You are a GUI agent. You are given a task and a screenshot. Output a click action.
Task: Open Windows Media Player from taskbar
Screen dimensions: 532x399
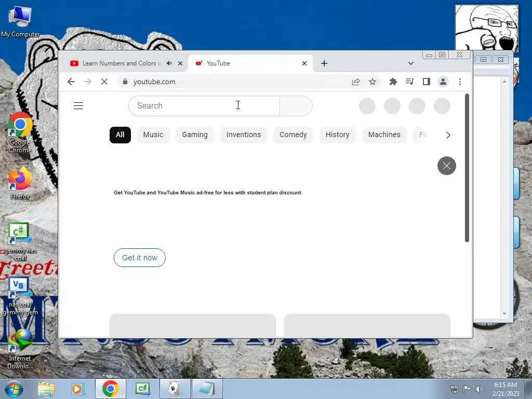(77, 389)
